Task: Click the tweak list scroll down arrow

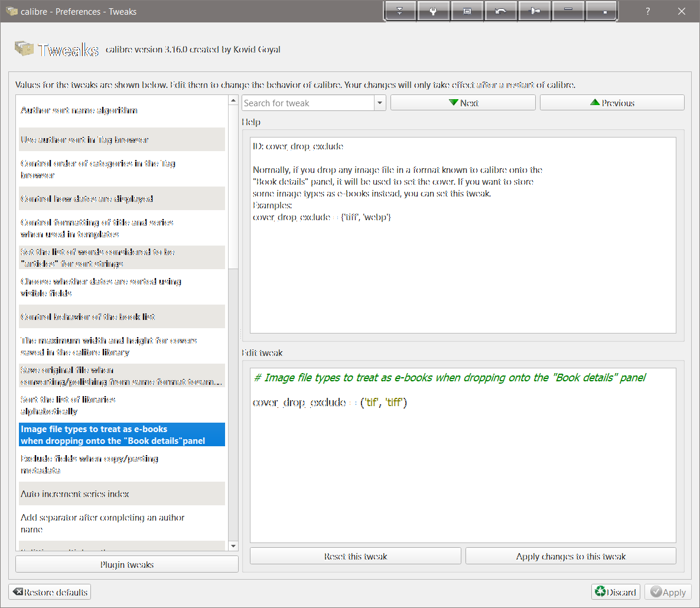Action: point(233,546)
